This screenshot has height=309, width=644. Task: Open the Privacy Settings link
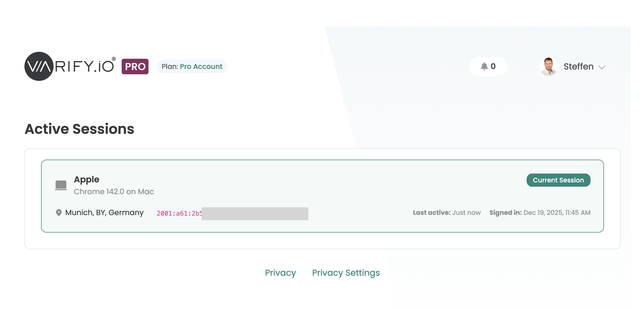(x=346, y=273)
